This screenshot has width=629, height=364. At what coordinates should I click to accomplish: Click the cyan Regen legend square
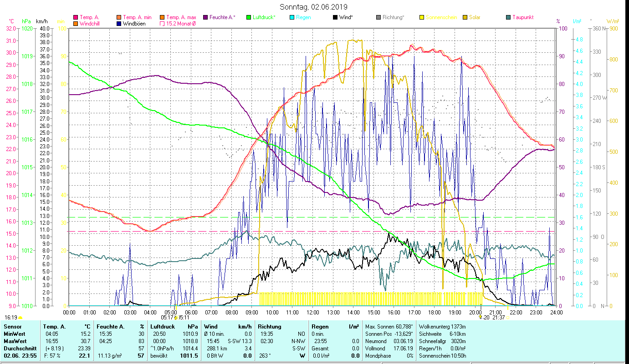coord(291,17)
